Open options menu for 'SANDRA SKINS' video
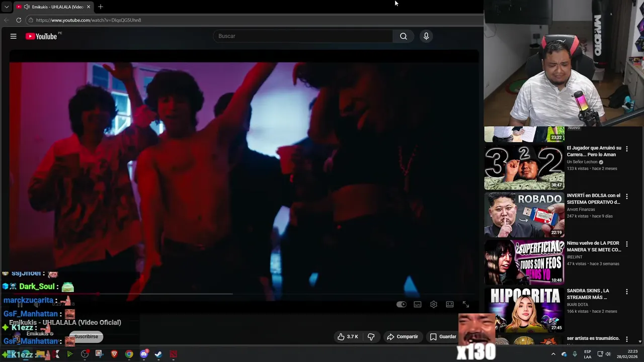The width and height of the screenshot is (644, 362). pyautogui.click(x=627, y=292)
